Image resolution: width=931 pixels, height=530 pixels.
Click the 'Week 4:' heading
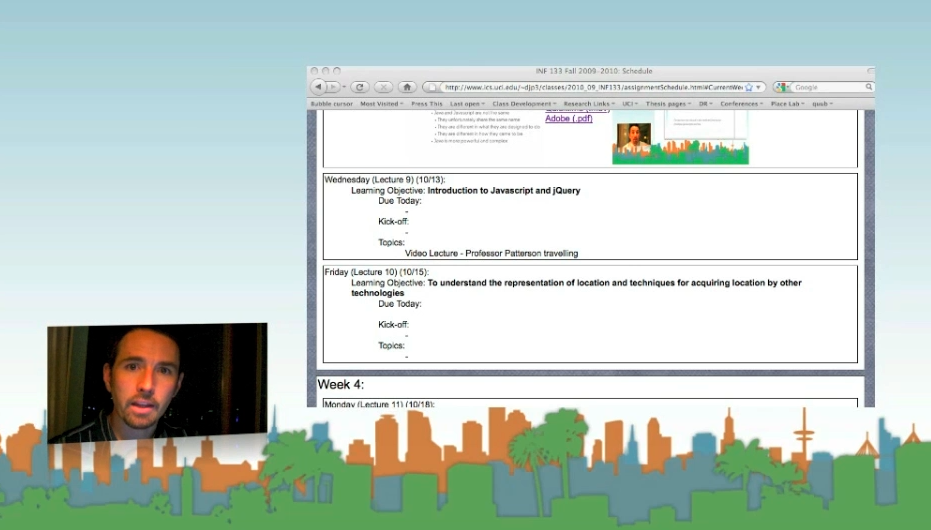pos(341,385)
